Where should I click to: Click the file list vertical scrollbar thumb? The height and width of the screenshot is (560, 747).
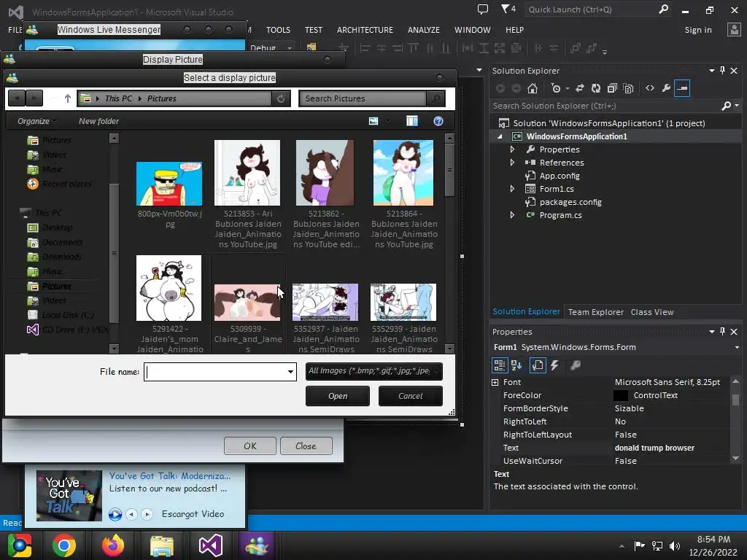pyautogui.click(x=449, y=169)
